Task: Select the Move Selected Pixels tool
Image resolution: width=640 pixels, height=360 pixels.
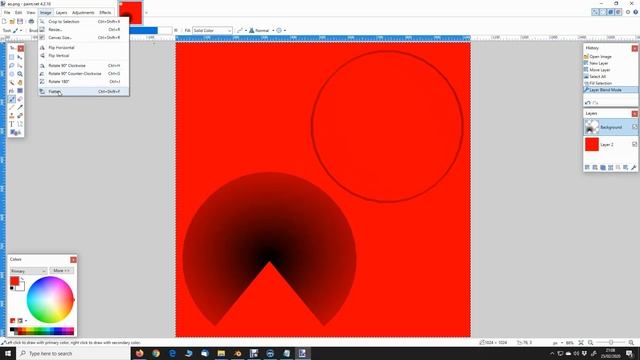Action: 20,57
